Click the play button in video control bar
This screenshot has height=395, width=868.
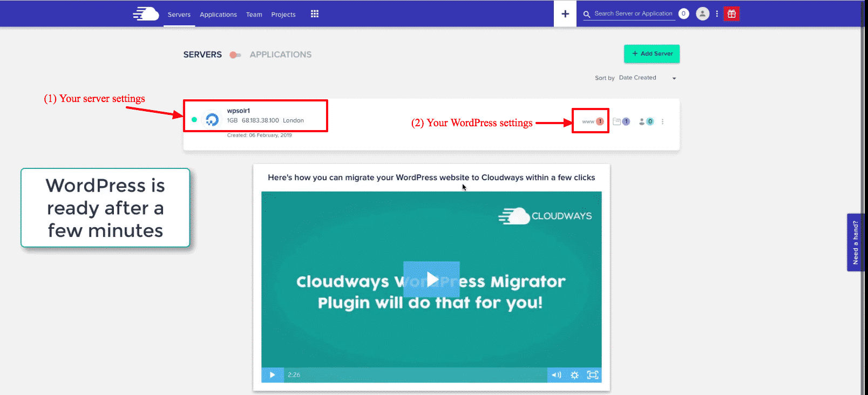pos(273,375)
